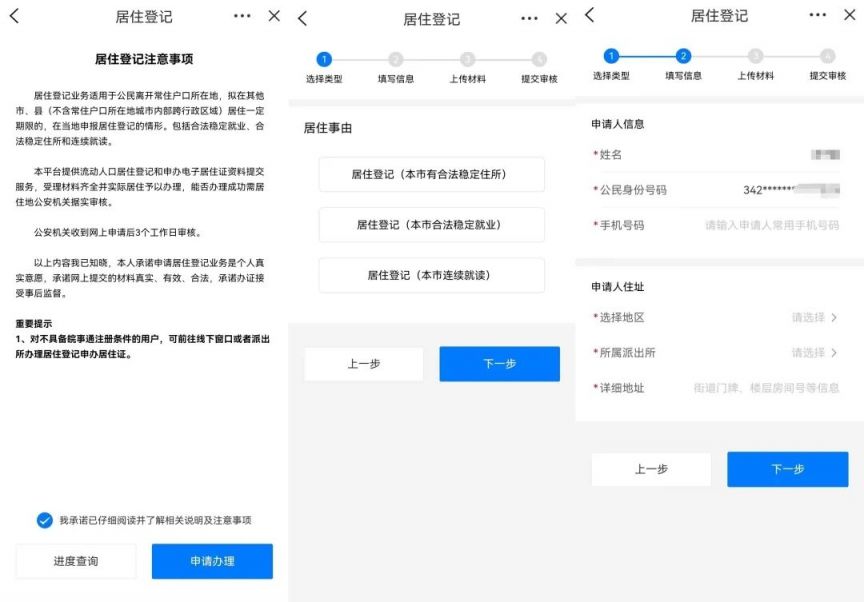Close the middle 居住登记 panel with the X
This screenshot has width=864, height=602.
coord(561,19)
